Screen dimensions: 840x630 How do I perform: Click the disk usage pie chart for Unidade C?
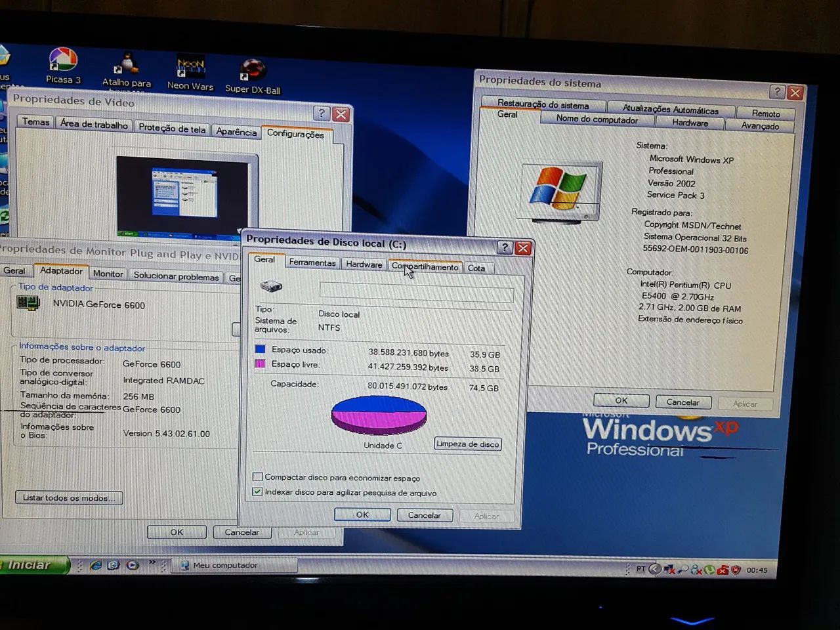379,415
